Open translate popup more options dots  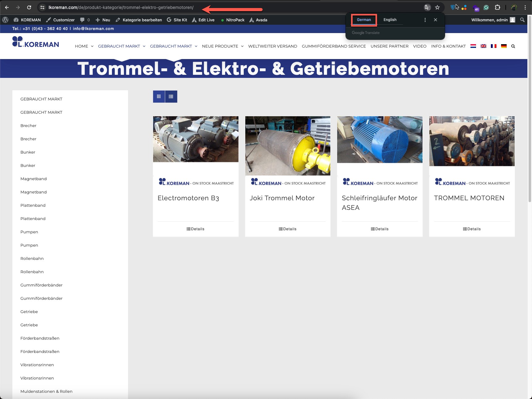425,20
